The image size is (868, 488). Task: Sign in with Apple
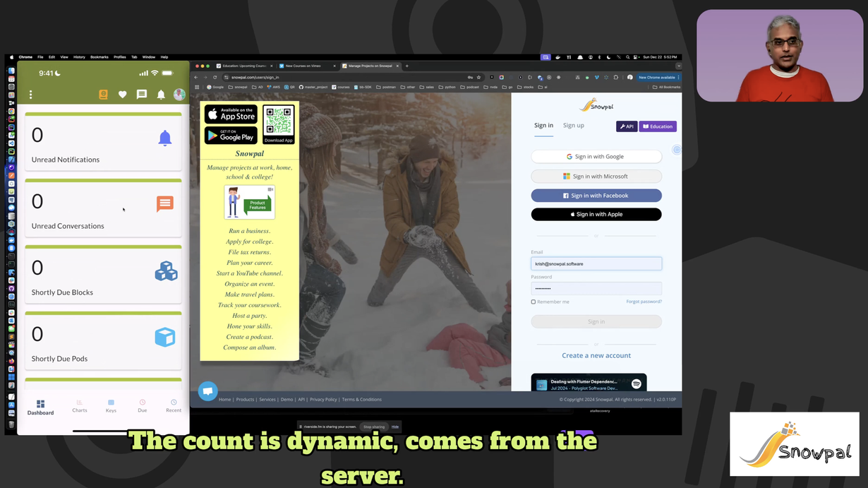[596, 215]
